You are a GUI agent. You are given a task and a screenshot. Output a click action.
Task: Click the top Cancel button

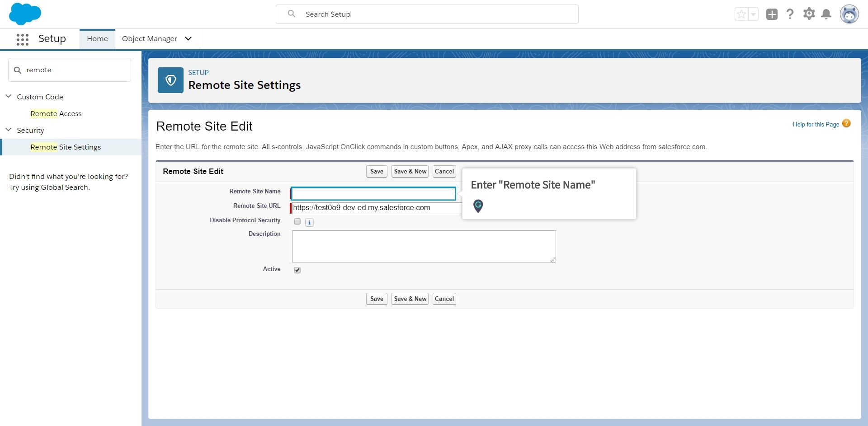pos(444,172)
